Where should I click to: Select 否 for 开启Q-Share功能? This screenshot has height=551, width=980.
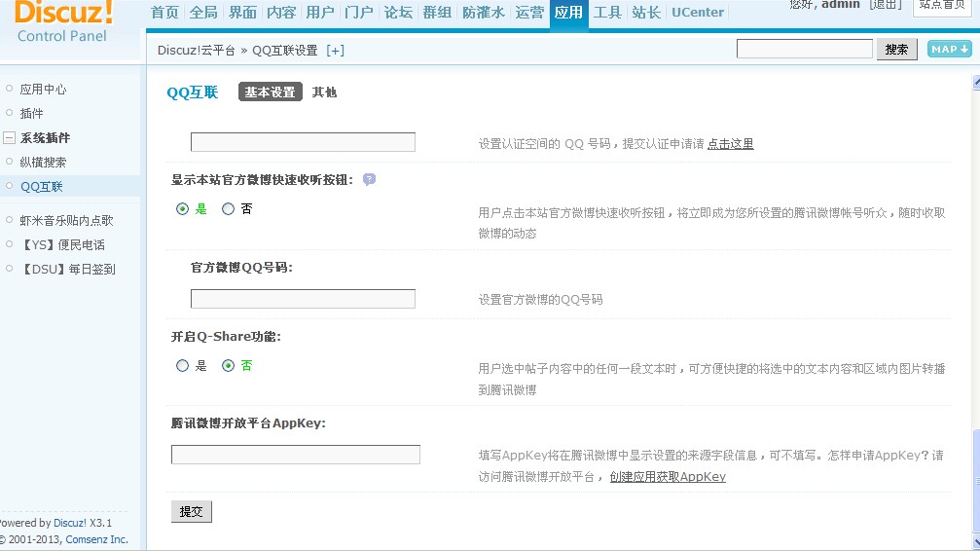pos(228,365)
